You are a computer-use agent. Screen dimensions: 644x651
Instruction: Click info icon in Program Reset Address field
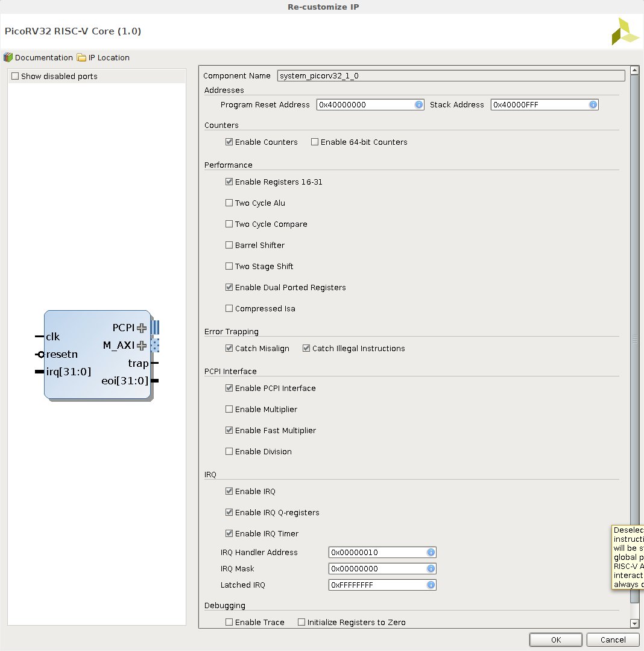tap(419, 104)
